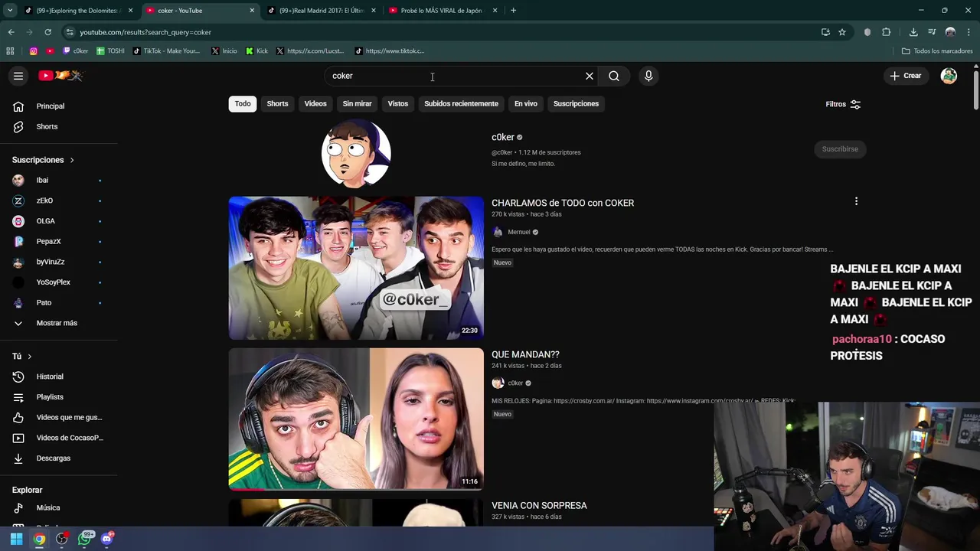
Task: Switch to the Exploring the Dolomites tab
Action: pyautogui.click(x=78, y=11)
